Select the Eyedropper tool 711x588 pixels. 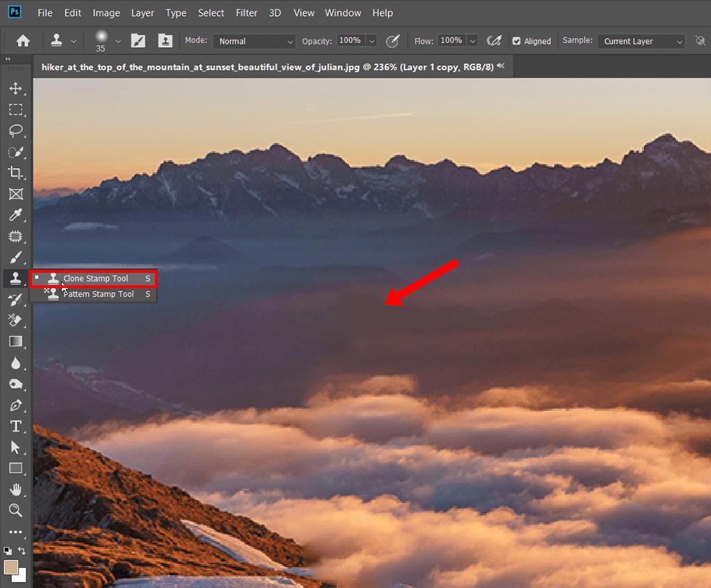[15, 215]
